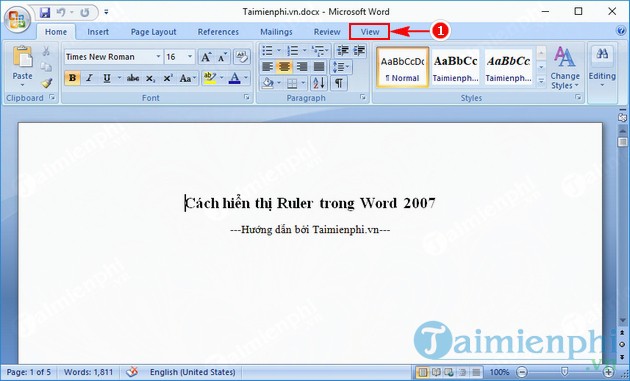Click the proofing errors status icon
The width and height of the screenshot is (630, 381).
tap(132, 372)
